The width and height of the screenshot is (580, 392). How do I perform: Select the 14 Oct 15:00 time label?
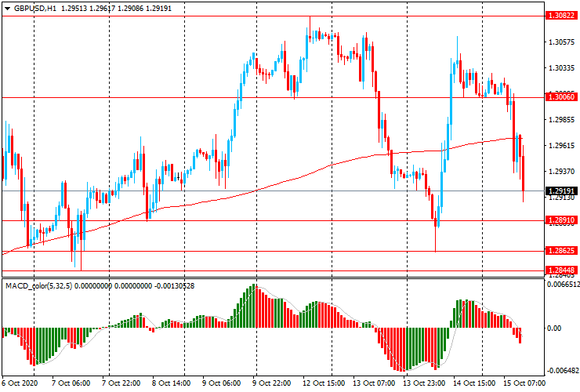[474, 383]
